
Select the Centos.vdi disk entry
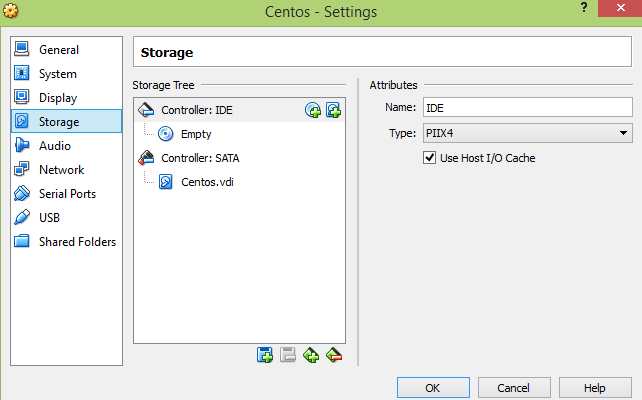[x=207, y=181]
